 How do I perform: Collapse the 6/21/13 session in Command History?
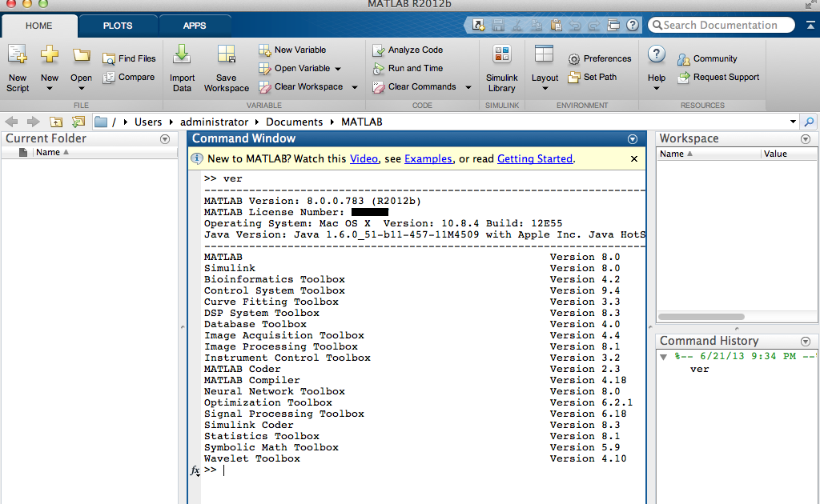pos(663,357)
